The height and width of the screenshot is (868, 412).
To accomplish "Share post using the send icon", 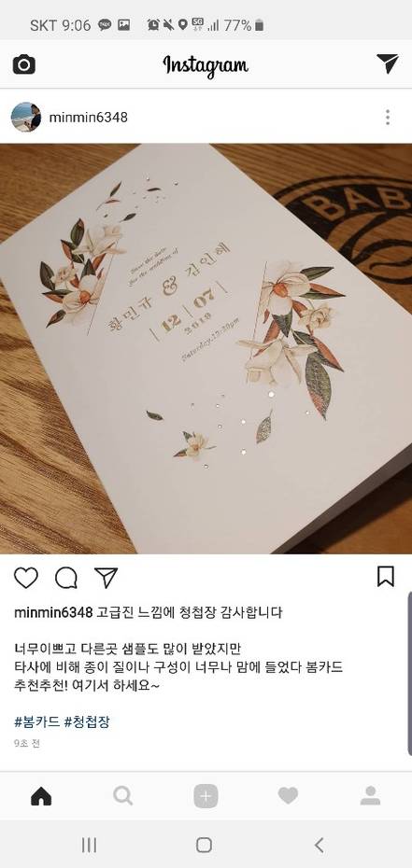I will point(106,578).
